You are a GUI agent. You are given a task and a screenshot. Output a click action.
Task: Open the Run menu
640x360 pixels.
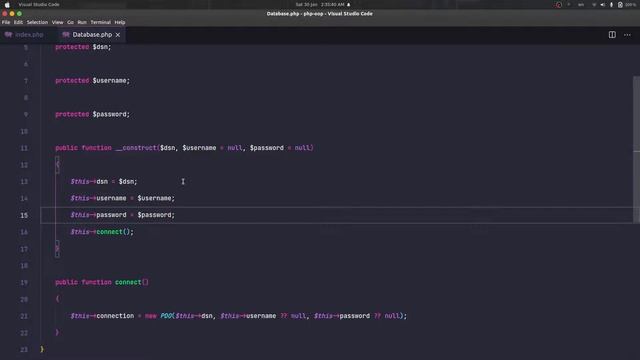[x=82, y=22]
